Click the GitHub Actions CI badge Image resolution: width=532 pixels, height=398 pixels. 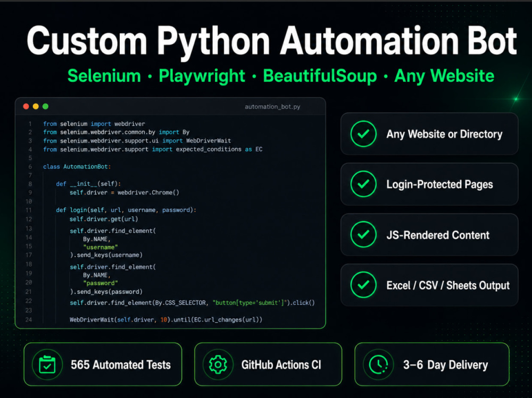click(x=268, y=365)
